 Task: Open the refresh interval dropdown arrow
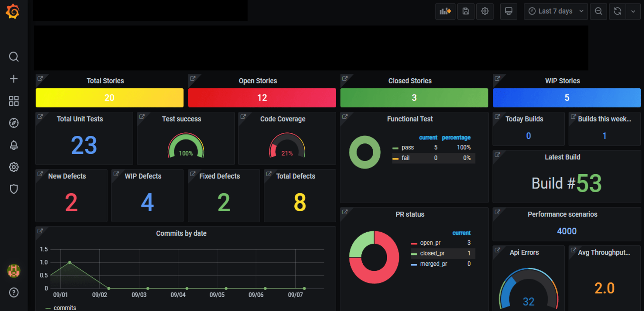(633, 12)
